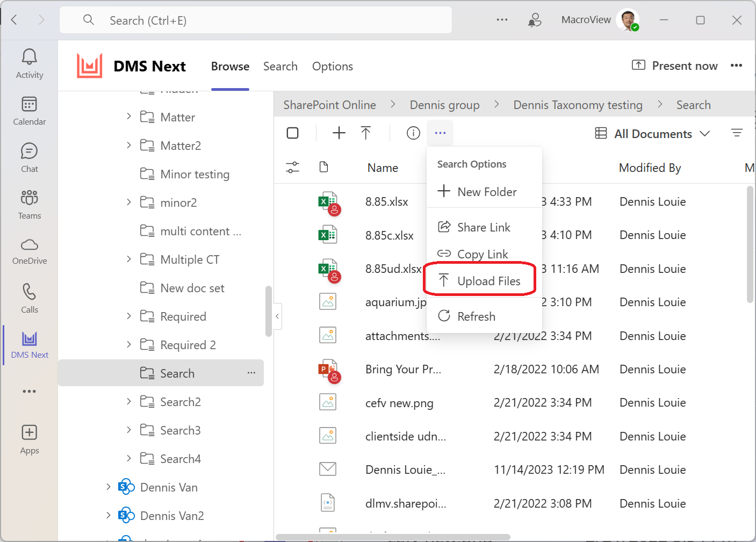The image size is (756, 542).
Task: Open the MacroView profile picture
Action: click(628, 20)
